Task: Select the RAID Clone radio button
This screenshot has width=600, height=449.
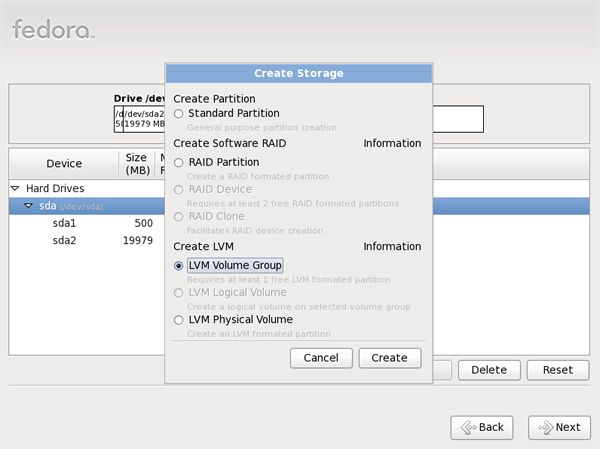Action: point(178,217)
